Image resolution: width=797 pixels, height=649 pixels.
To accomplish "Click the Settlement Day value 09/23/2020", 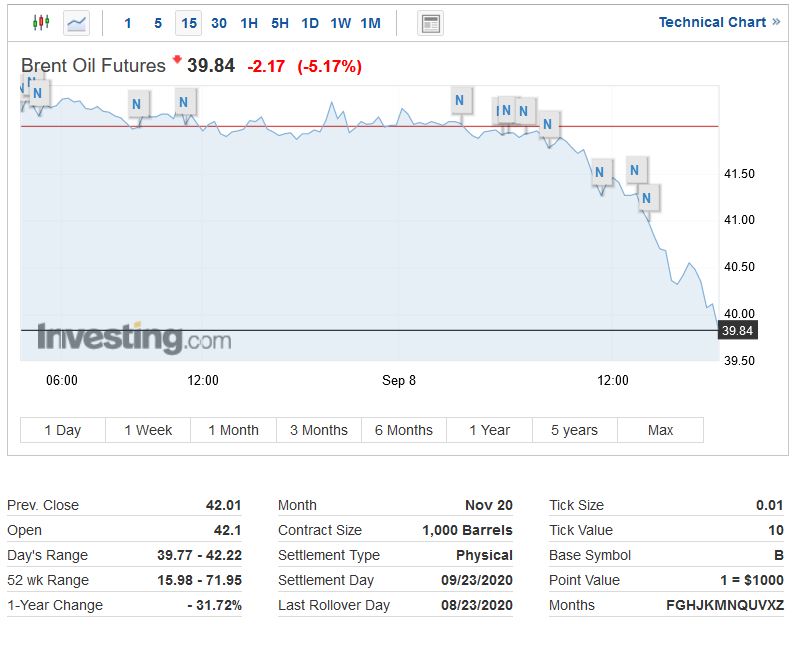I will [477, 580].
